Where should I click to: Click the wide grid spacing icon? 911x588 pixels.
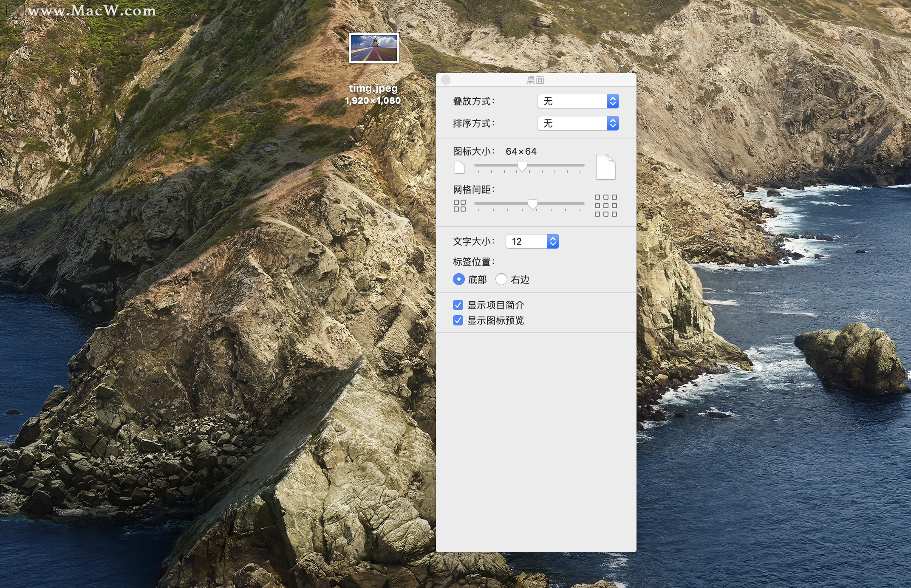click(605, 206)
